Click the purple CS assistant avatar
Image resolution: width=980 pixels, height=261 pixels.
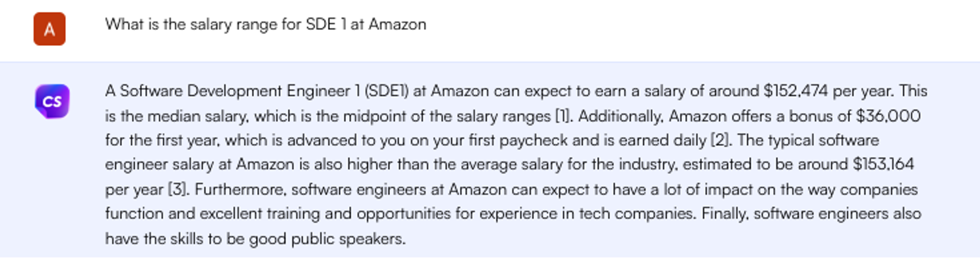point(52,101)
